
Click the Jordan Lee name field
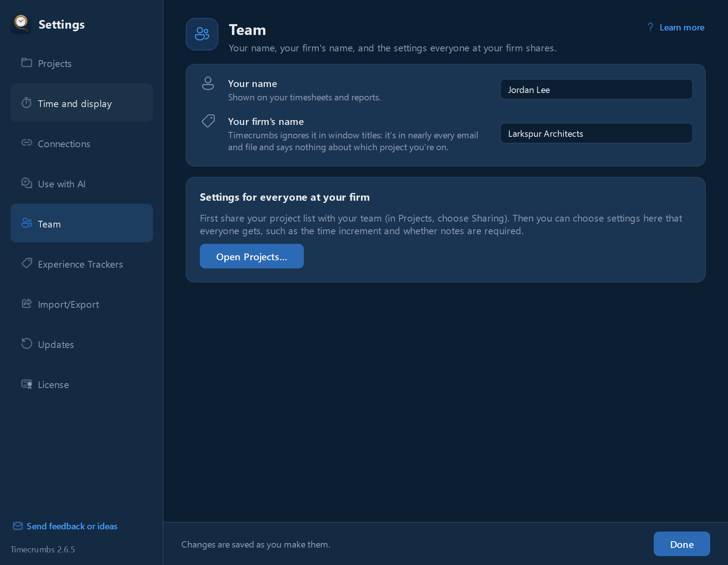[597, 89]
